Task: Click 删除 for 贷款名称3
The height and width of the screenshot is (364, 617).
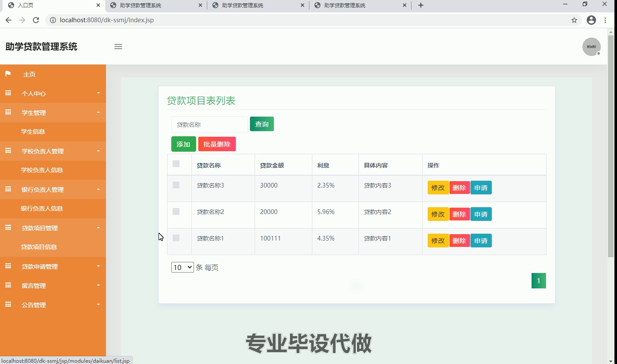Action: pos(459,188)
